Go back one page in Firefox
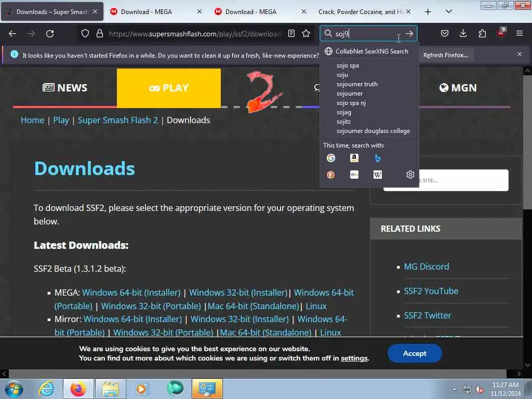This screenshot has width=532, height=399. [12, 34]
